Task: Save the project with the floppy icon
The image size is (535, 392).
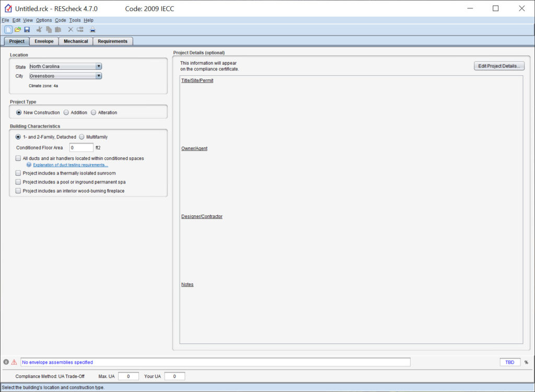Action: pos(27,30)
